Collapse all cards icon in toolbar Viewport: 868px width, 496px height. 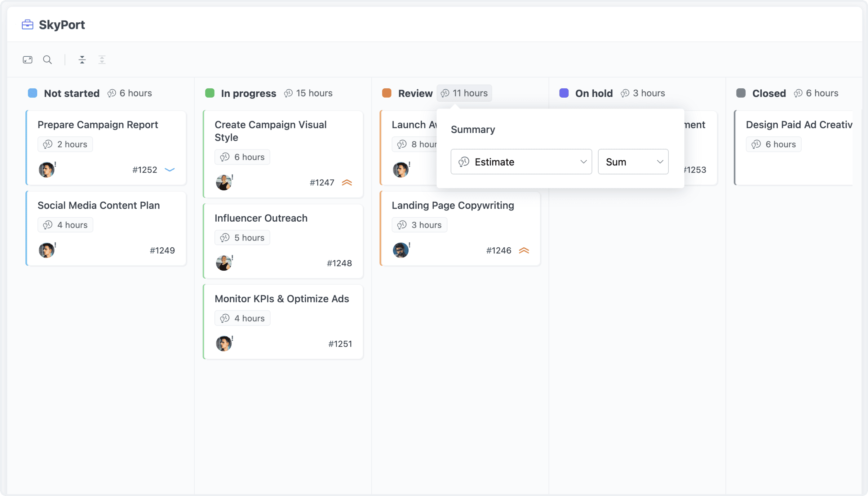(x=82, y=60)
